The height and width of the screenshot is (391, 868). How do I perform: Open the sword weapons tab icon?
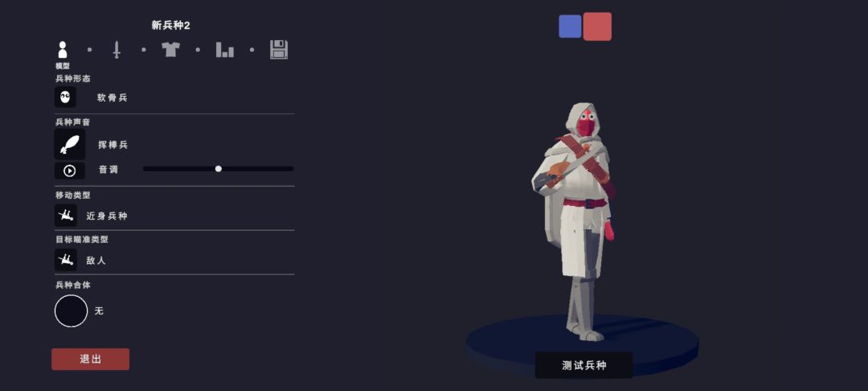(117, 50)
